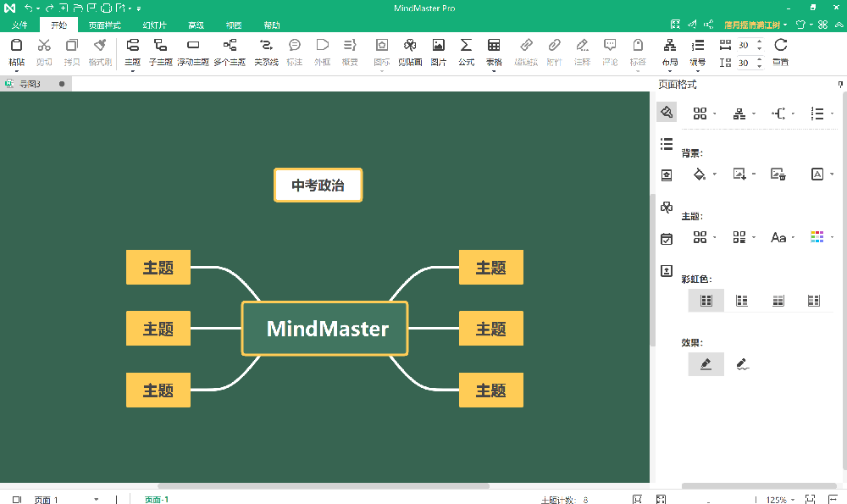Open the theme color palette swatch

pyautogui.click(x=817, y=237)
